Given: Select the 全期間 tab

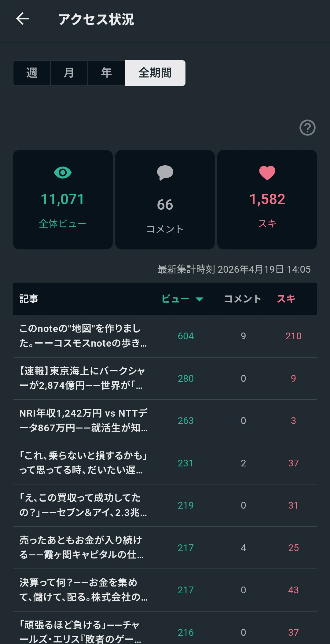Looking at the screenshot, I should [x=155, y=73].
